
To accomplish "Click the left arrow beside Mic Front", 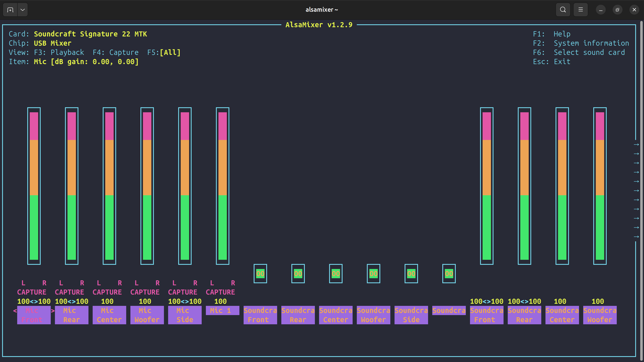I will (15, 310).
